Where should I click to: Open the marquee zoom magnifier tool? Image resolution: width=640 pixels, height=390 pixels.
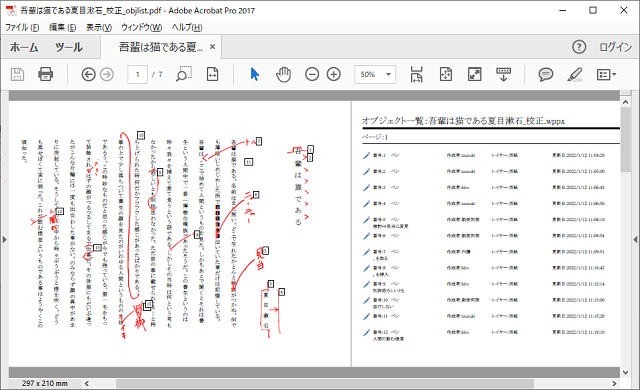184,74
